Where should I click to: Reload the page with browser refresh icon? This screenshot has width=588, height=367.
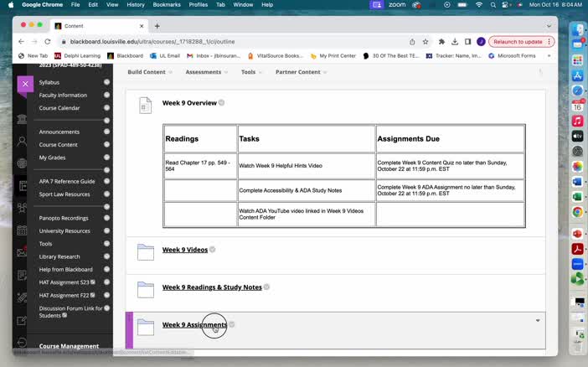tap(49, 42)
